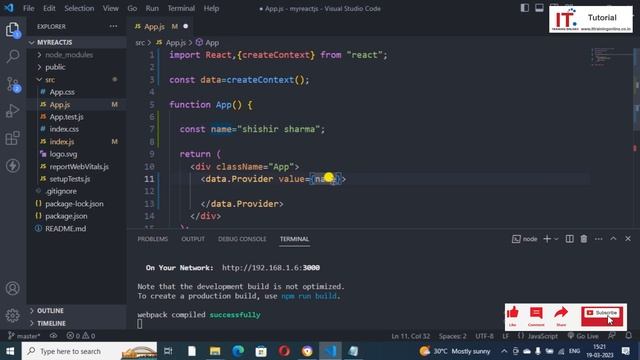Click the src breadcrumb segment
The image size is (640, 360).
click(x=140, y=42)
